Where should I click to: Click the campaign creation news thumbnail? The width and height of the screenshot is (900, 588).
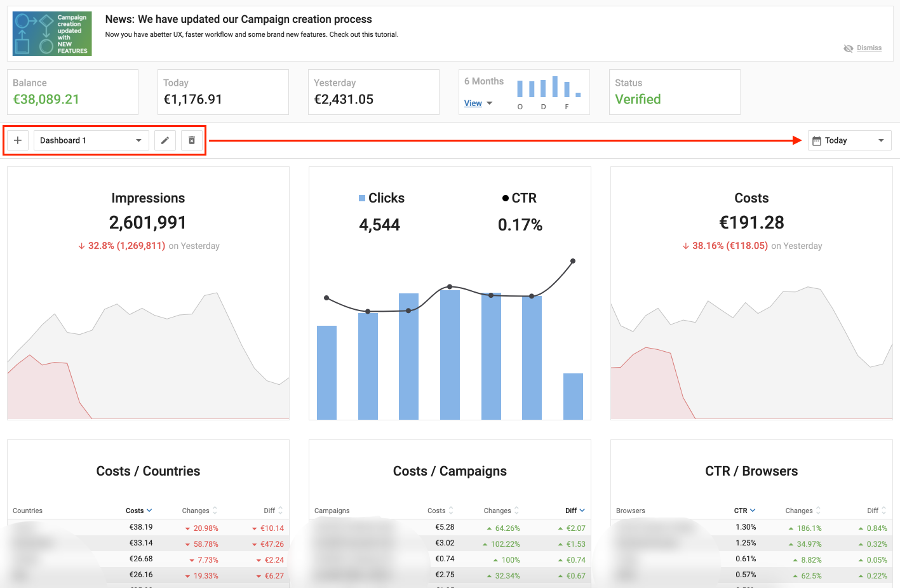click(52, 34)
